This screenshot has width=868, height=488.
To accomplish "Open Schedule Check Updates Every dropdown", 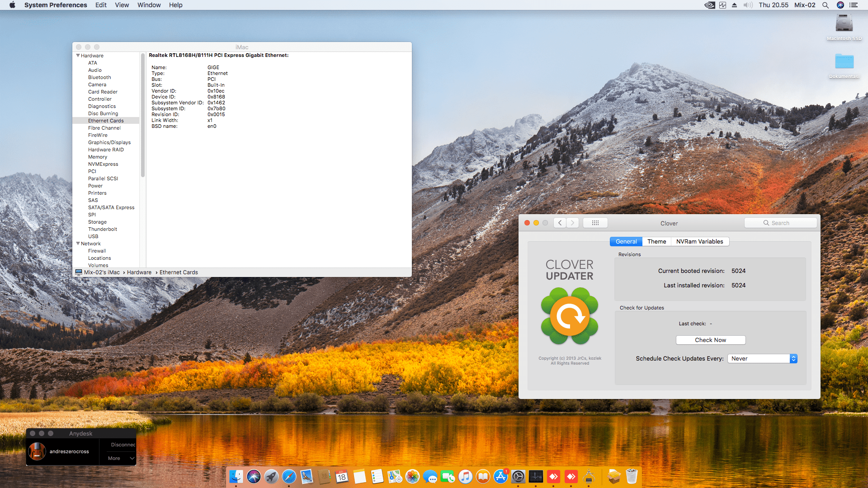I will [762, 358].
